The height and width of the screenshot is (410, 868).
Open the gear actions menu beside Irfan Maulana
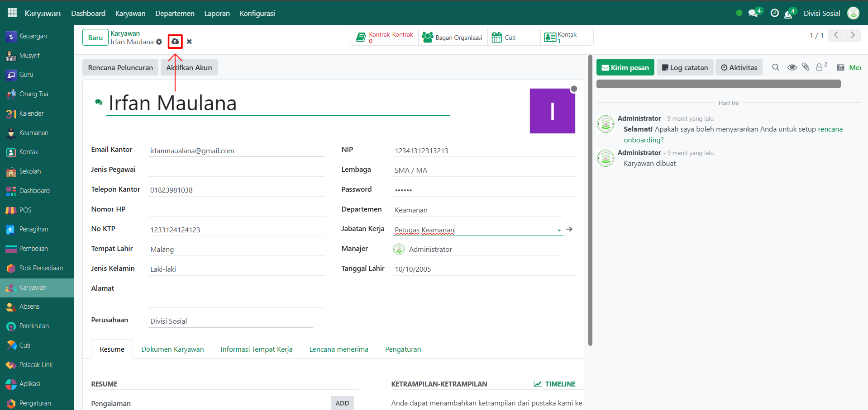click(159, 42)
